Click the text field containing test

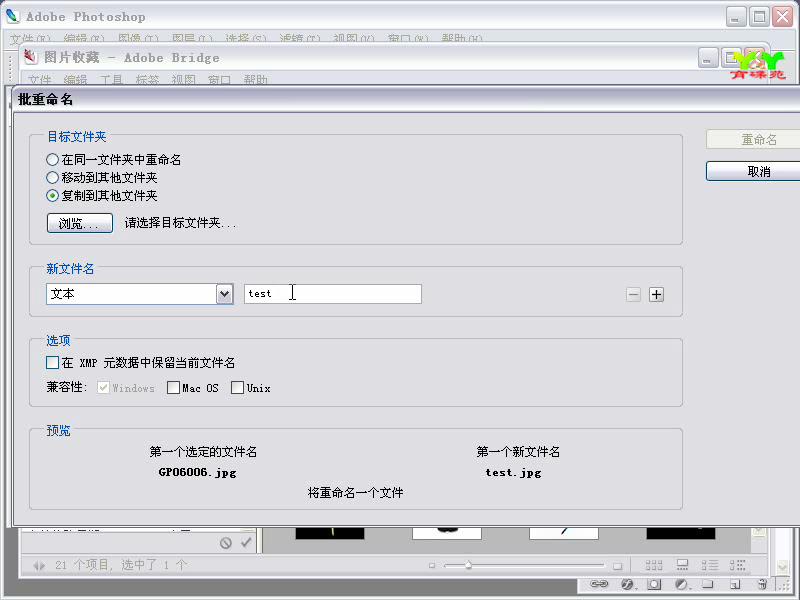pyautogui.click(x=333, y=294)
